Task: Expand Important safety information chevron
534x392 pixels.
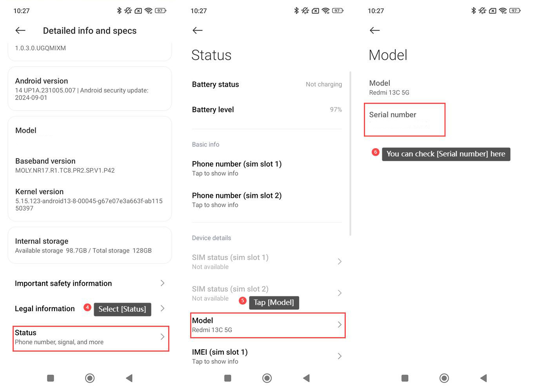Action: click(x=162, y=283)
